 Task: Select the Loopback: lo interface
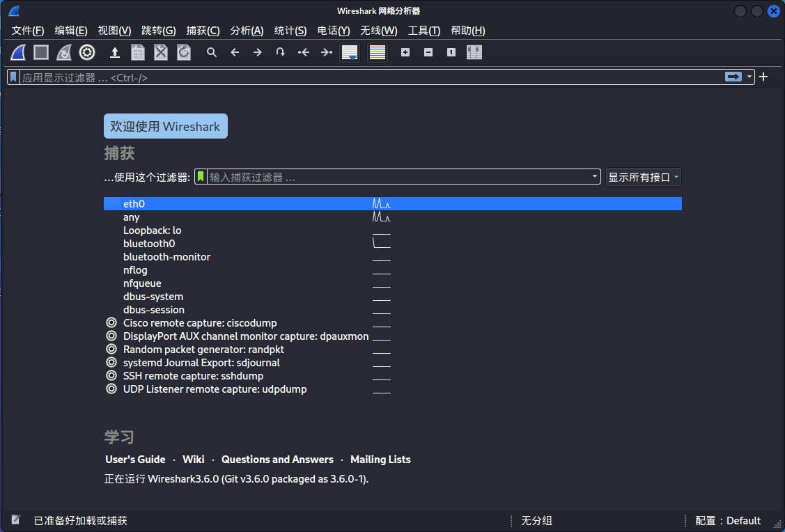(393, 230)
